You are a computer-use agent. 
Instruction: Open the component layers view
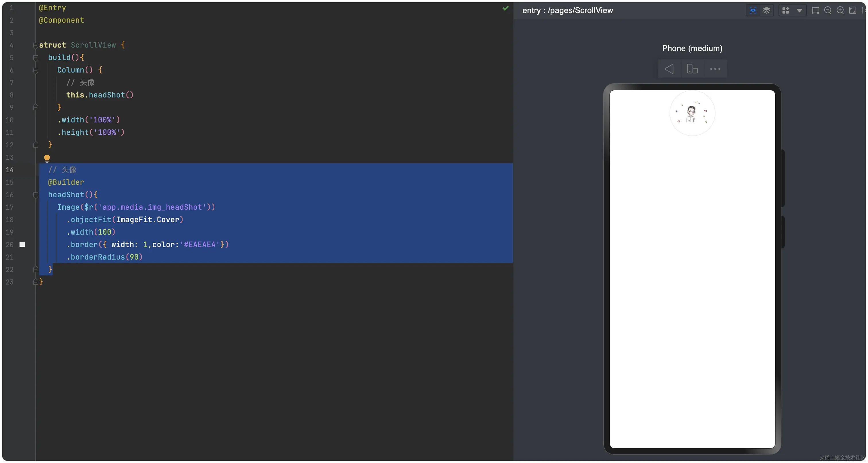click(767, 10)
